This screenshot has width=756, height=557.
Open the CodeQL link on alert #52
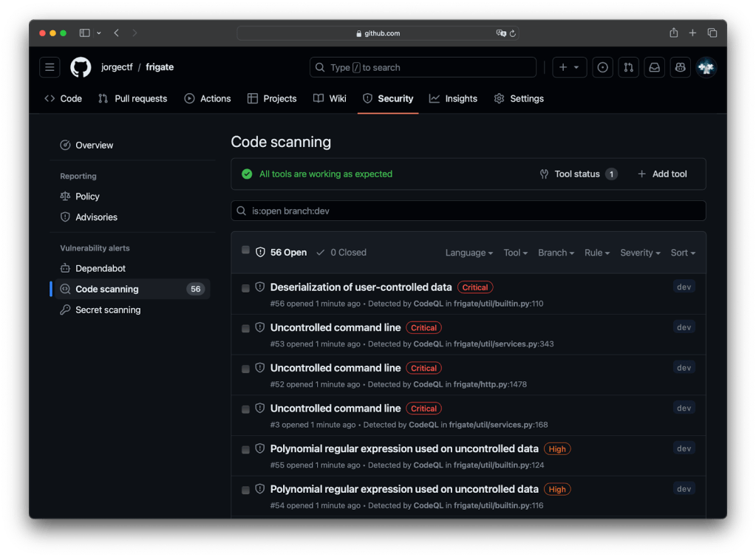pos(428,384)
